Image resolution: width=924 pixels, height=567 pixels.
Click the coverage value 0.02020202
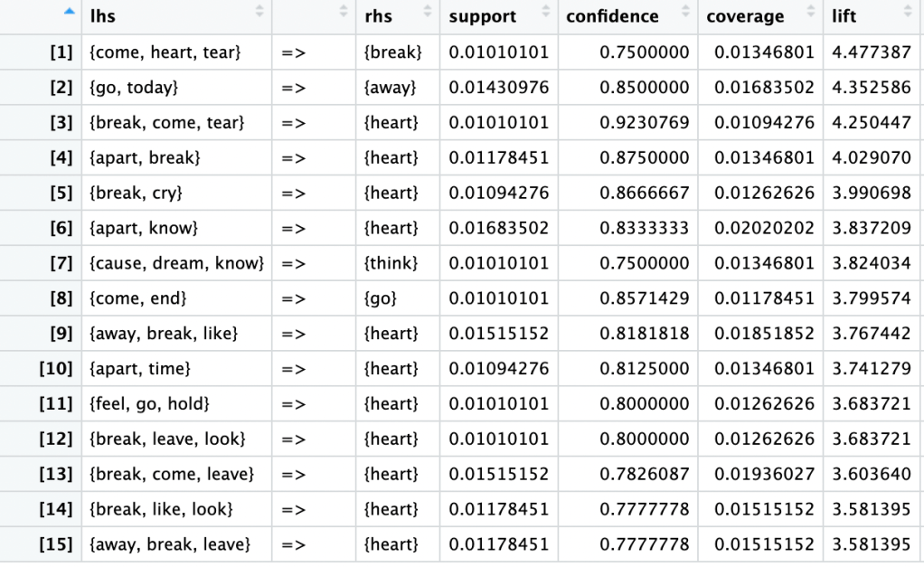tap(764, 228)
